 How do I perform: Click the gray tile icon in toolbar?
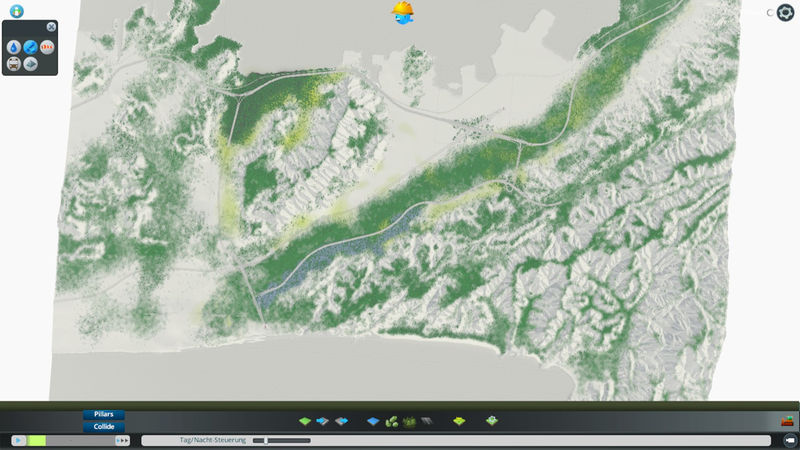point(427,421)
